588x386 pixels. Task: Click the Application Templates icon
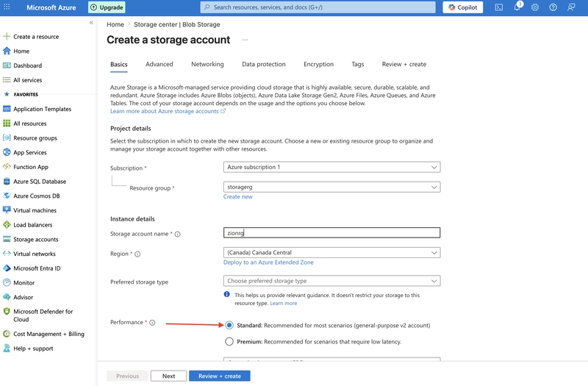click(x=7, y=109)
